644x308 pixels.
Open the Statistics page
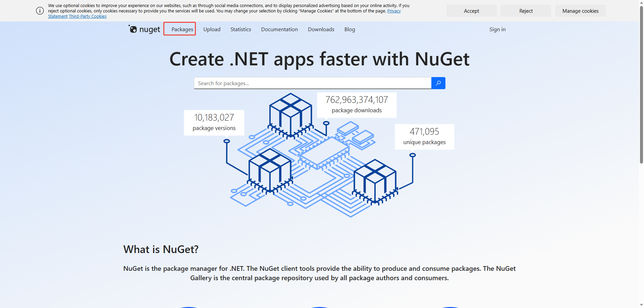(240, 29)
